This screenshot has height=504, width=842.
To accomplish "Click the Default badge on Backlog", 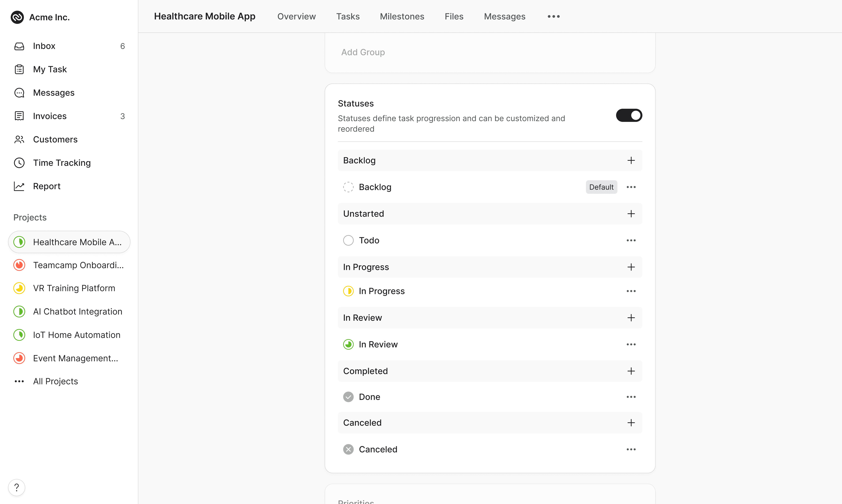I will click(601, 187).
